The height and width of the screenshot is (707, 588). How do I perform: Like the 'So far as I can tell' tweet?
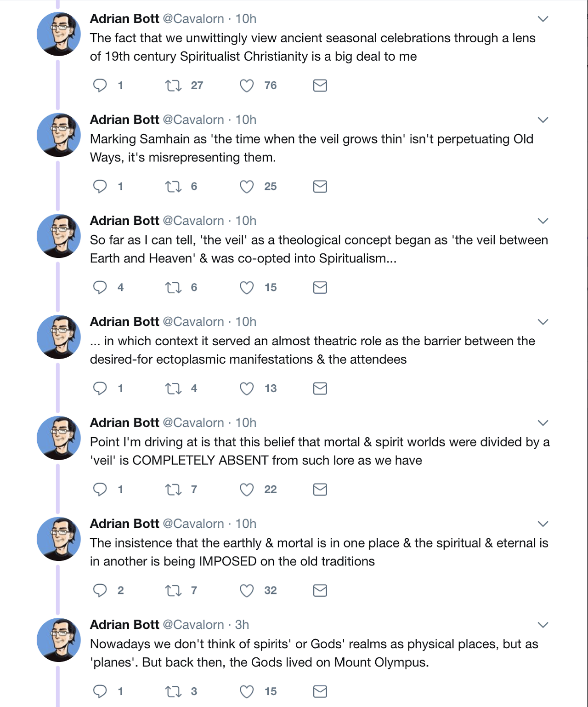pos(247,288)
